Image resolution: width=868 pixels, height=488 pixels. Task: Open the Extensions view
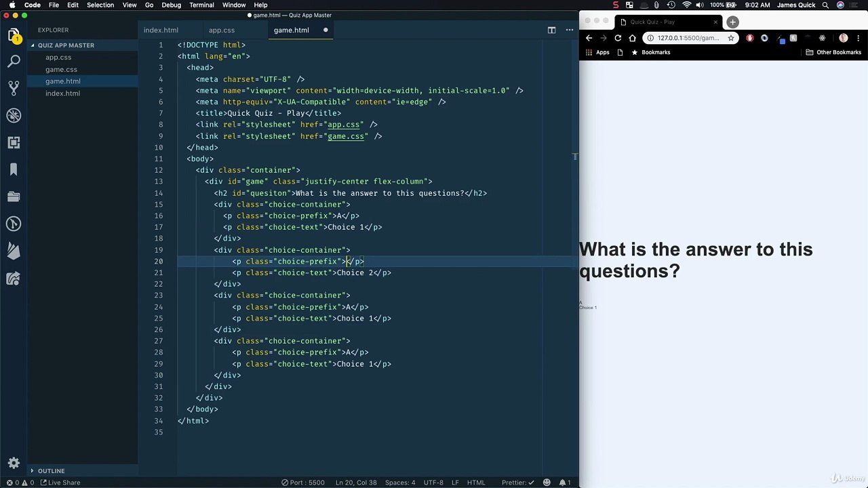tap(14, 142)
